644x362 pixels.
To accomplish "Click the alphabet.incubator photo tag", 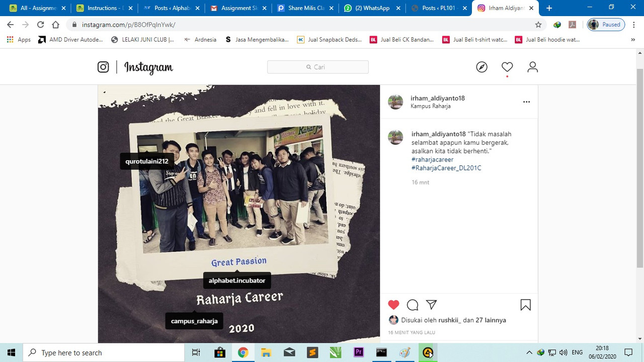I will click(x=237, y=281).
